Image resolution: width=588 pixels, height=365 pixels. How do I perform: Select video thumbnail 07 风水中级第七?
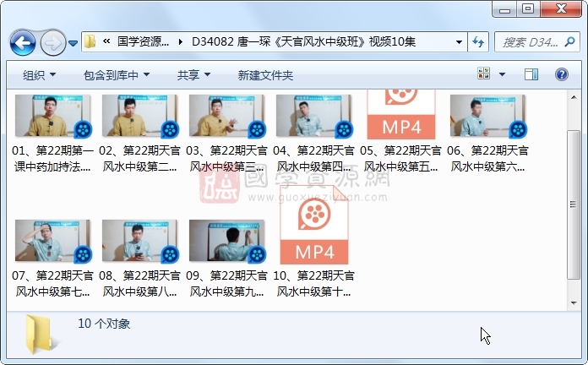[52, 241]
